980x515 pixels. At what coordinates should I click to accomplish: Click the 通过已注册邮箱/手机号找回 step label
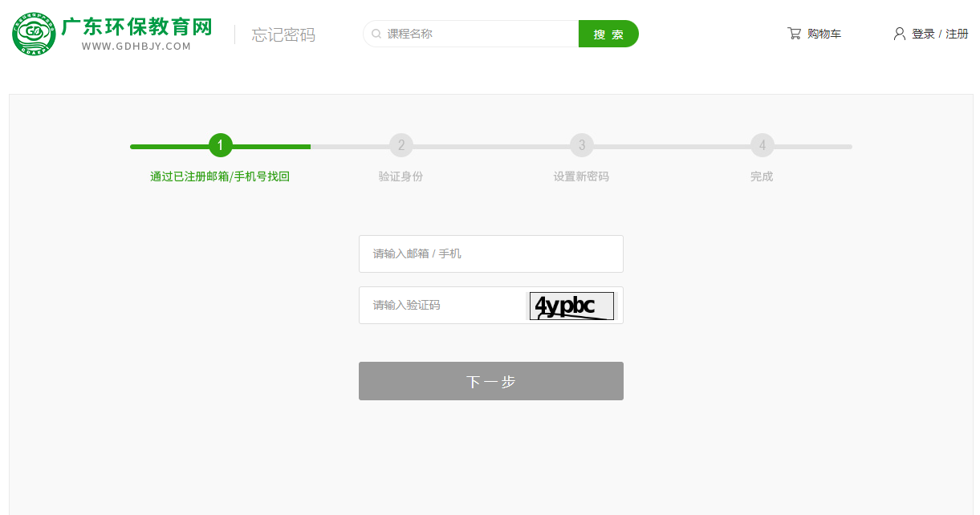(x=220, y=176)
